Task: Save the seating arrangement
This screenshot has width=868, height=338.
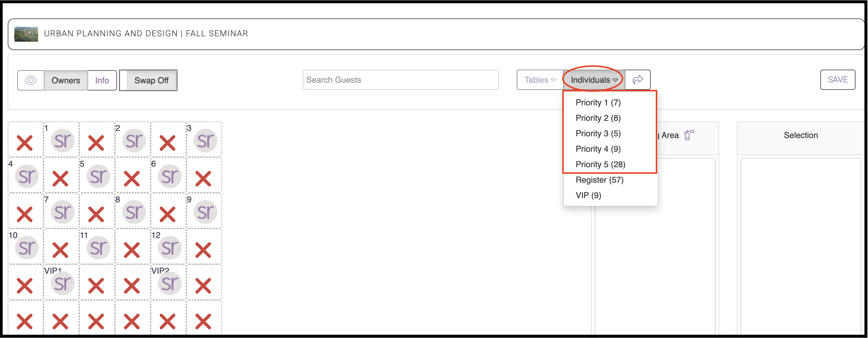Action: click(x=838, y=79)
